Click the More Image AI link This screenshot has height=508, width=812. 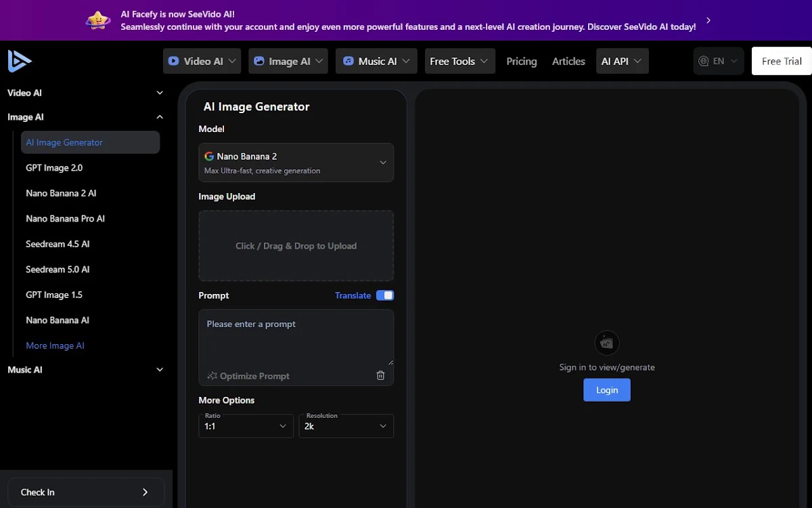coord(55,345)
